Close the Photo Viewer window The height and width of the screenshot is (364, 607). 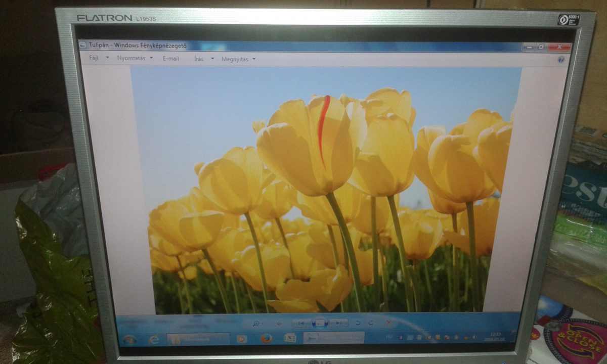pos(559,47)
